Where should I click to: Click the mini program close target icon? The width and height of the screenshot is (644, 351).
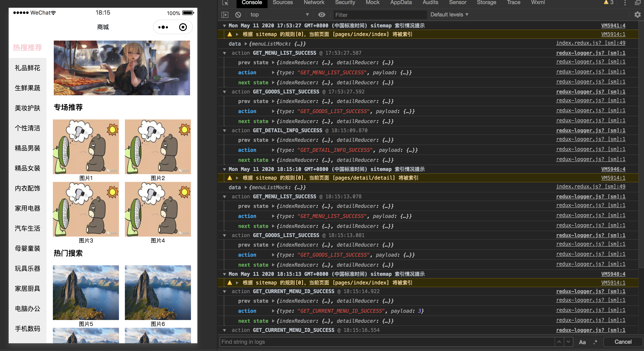183,27
